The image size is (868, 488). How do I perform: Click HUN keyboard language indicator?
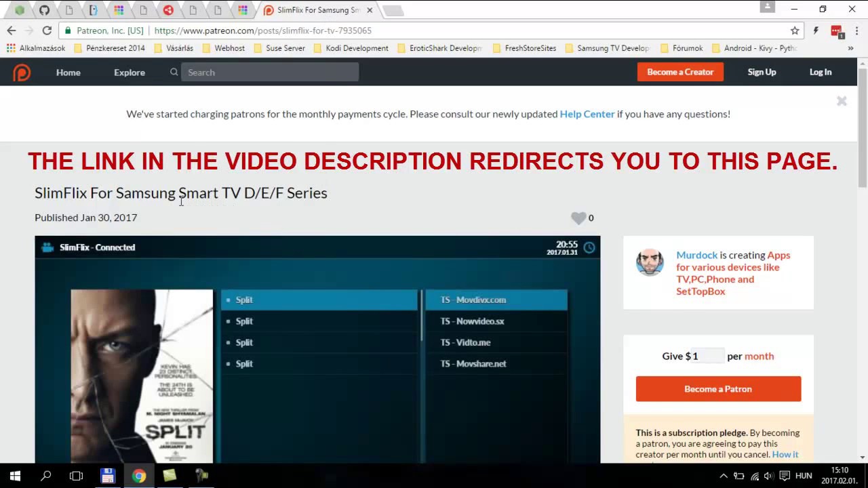point(804,476)
